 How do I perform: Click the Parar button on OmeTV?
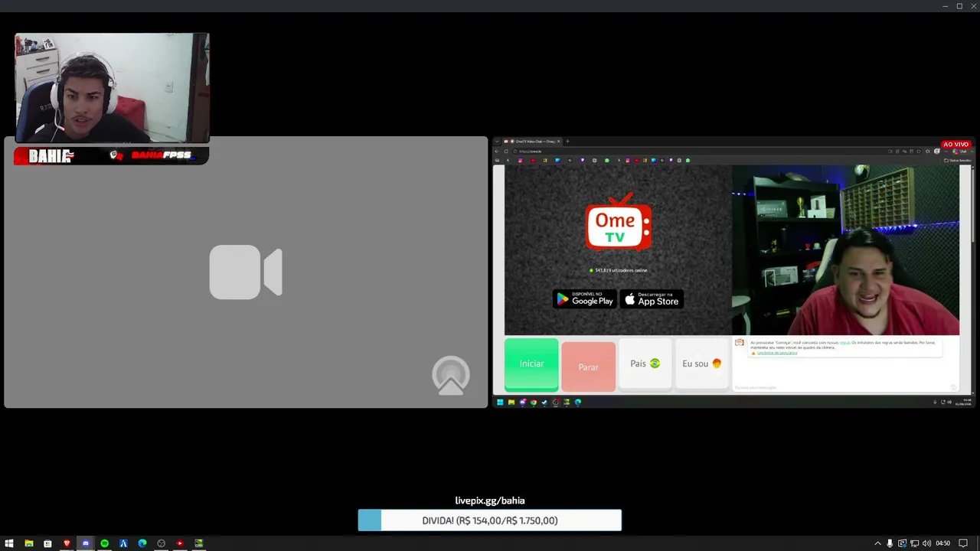pos(588,367)
